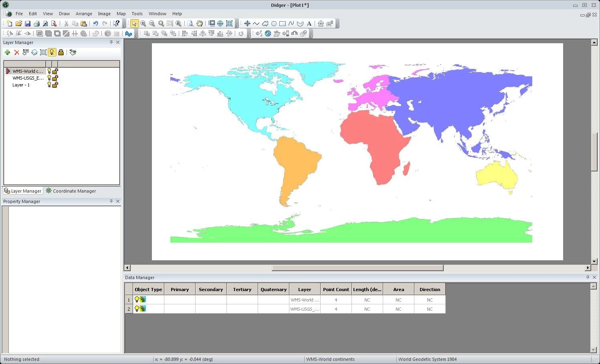Open a file with the folder icon

[18, 24]
